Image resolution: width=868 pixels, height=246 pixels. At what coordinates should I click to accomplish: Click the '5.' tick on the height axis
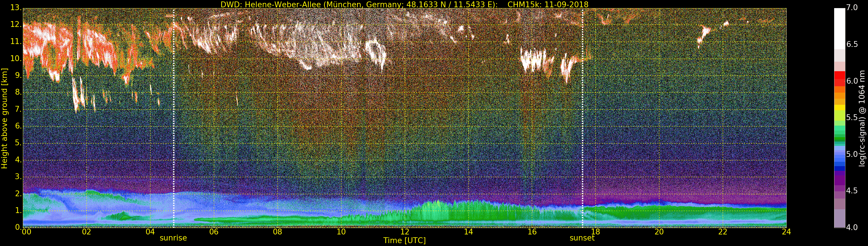click(x=18, y=143)
